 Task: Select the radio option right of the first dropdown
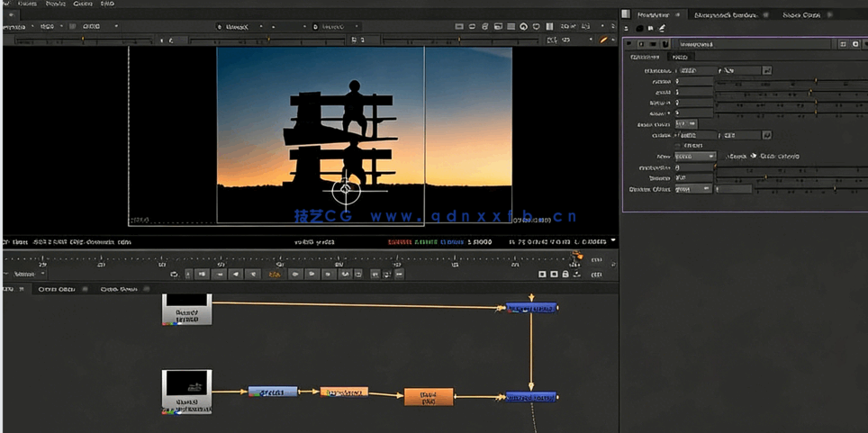(x=754, y=157)
